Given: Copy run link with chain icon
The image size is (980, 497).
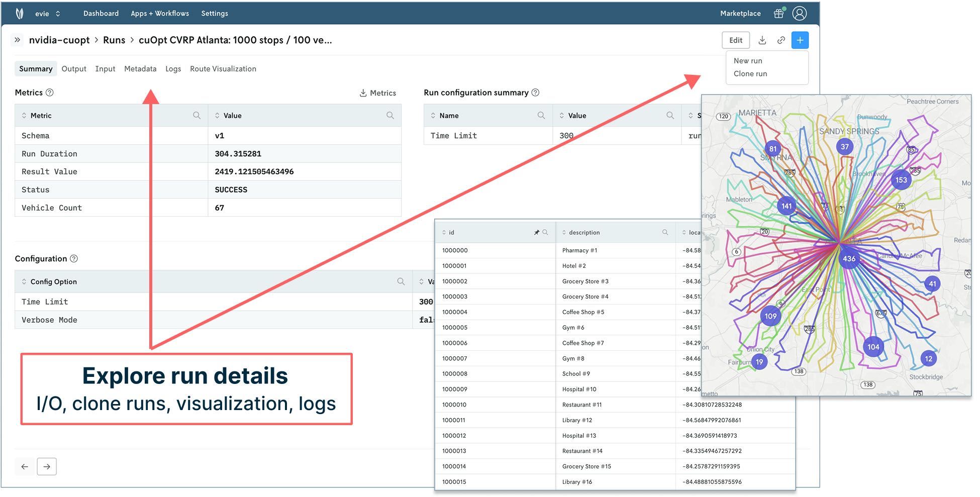Looking at the screenshot, I should pyautogui.click(x=781, y=40).
